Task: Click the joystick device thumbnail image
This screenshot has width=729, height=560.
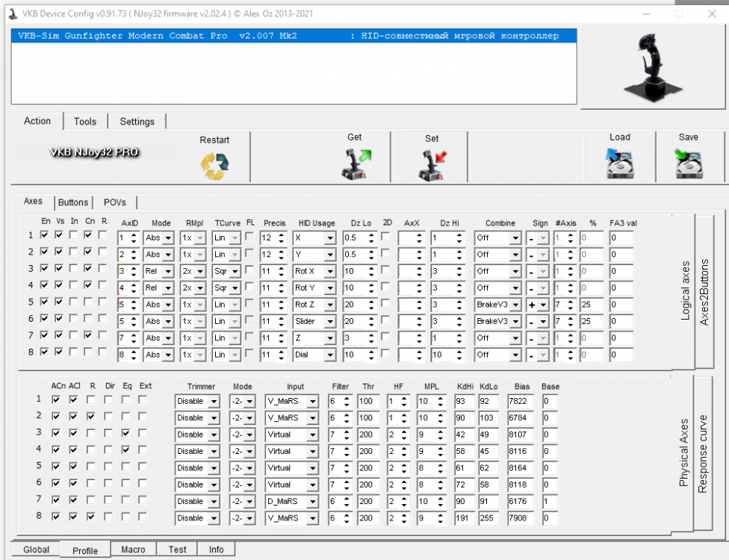Action: [x=653, y=67]
